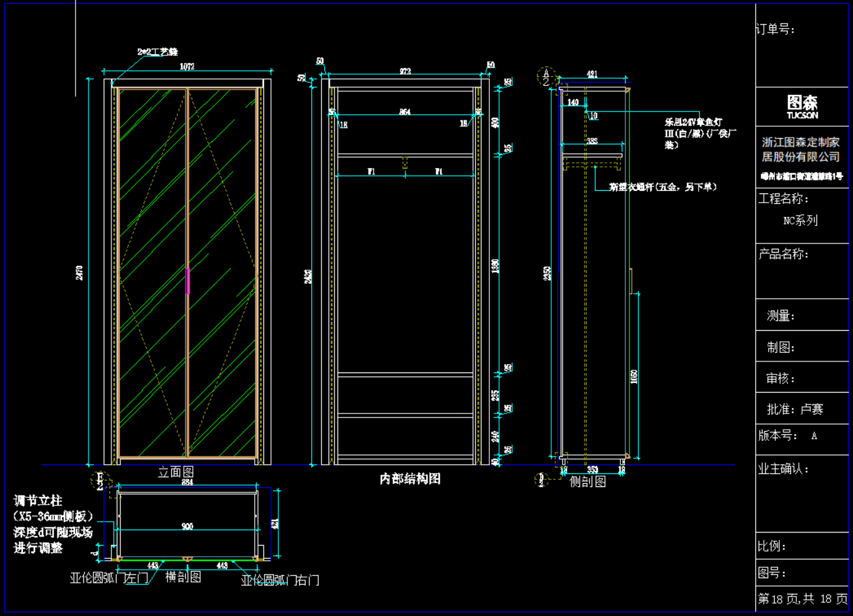Select the 内部结构图 view title
Screen dimensions: 853x616
(x=410, y=479)
